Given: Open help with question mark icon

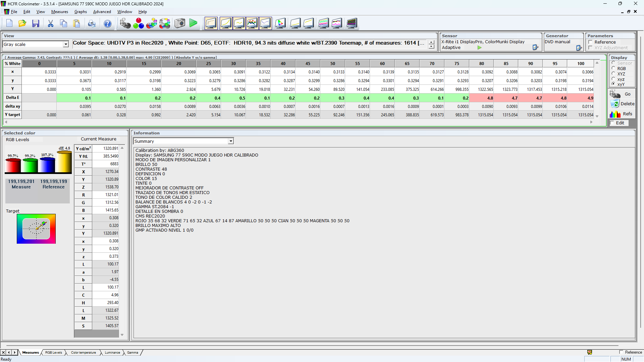Looking at the screenshot, I should coord(108,23).
